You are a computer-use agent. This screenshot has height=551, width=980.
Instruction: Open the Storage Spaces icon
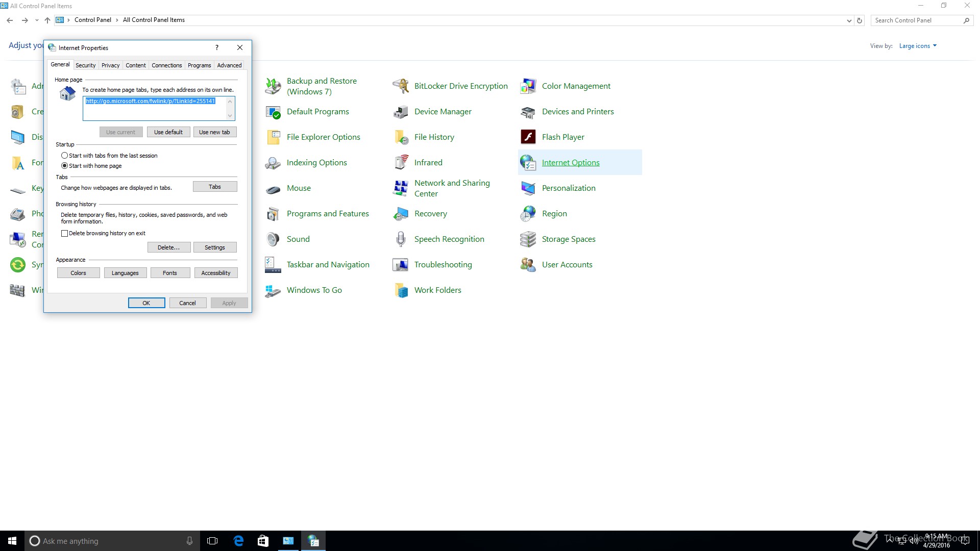[x=528, y=239]
